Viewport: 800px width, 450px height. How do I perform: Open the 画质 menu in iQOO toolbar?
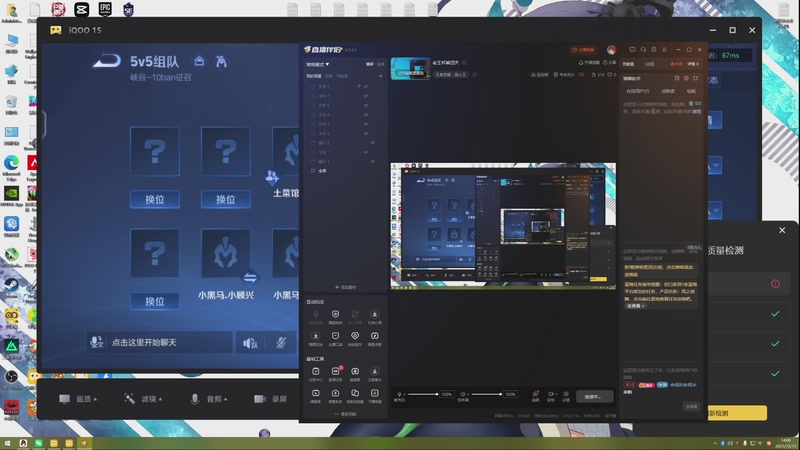click(x=78, y=399)
